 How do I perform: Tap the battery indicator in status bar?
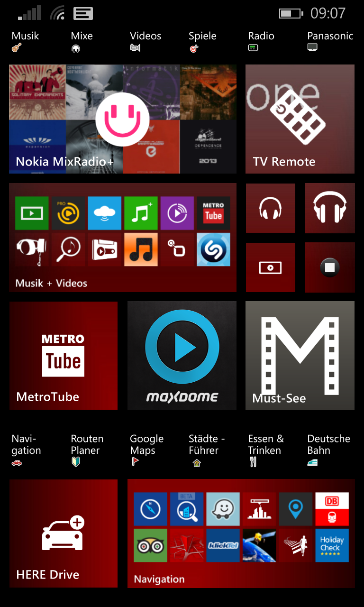[290, 13]
